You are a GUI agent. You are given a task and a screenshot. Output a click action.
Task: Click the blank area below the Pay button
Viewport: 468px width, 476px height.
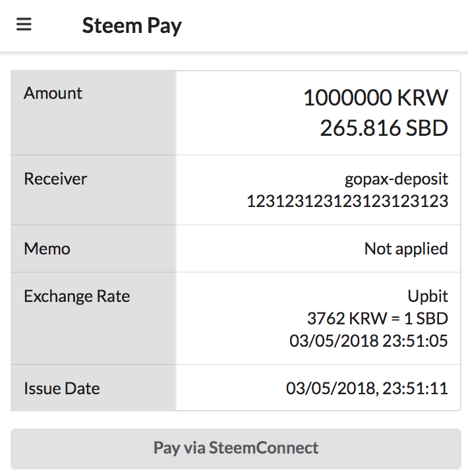click(x=234, y=472)
